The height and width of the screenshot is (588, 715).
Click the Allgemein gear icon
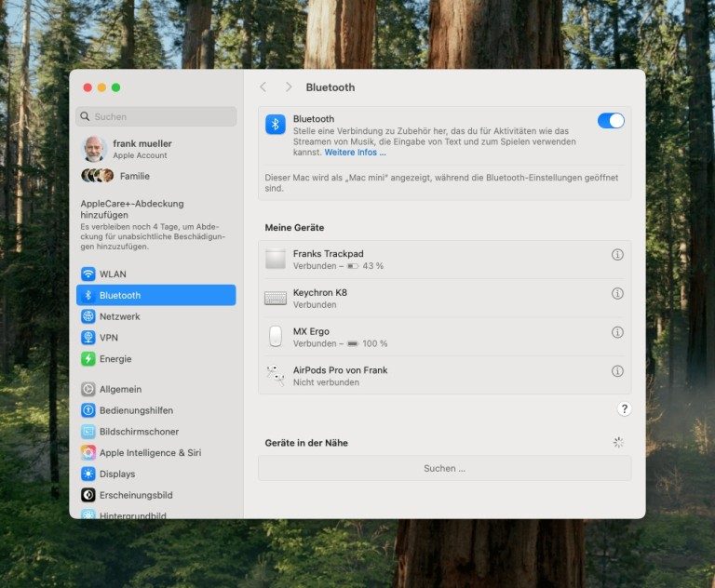[x=88, y=389]
